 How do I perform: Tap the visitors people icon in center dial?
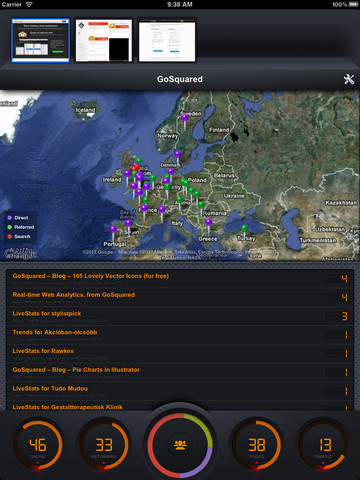pos(180,445)
